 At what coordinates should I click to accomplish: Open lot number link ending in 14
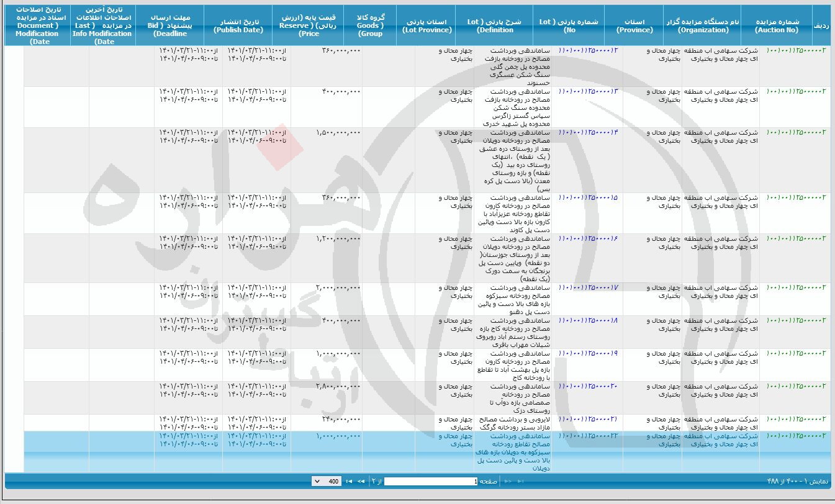(x=588, y=133)
